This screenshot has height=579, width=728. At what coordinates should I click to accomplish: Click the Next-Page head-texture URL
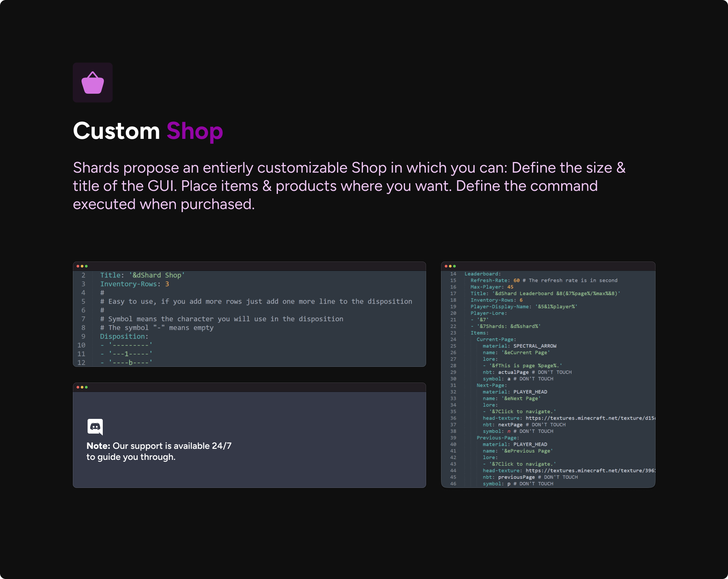[590, 418]
